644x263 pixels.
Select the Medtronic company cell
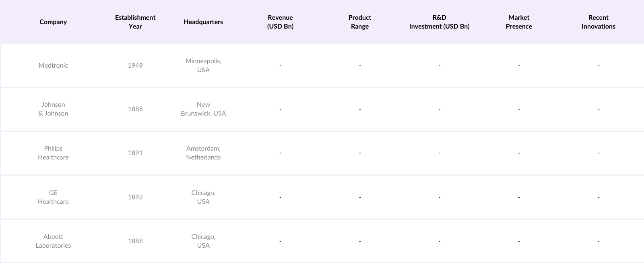tap(53, 65)
